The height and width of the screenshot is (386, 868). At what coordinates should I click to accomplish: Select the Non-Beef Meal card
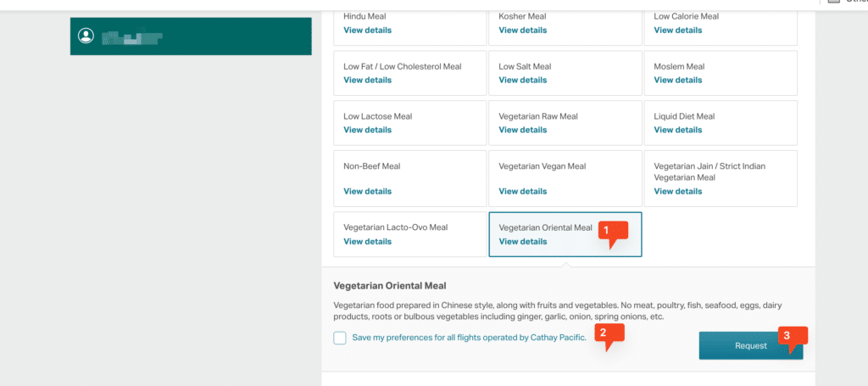pyautogui.click(x=409, y=178)
